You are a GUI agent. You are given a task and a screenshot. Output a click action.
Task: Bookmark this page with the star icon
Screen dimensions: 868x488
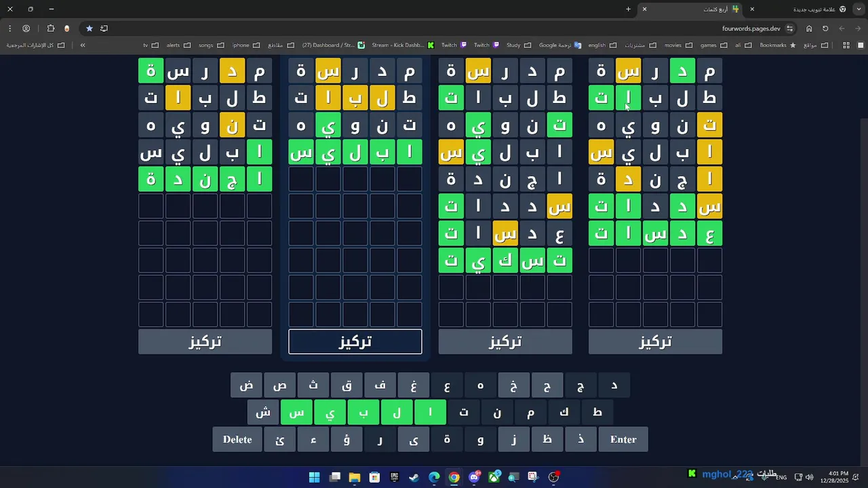89,28
